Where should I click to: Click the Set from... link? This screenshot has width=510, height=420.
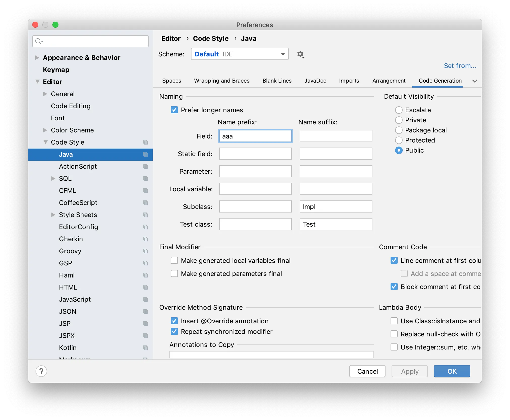460,66
